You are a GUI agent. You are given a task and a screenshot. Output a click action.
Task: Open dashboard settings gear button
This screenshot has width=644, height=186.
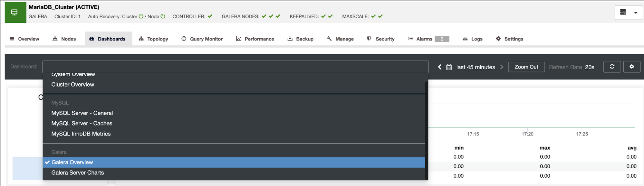pyautogui.click(x=632, y=67)
